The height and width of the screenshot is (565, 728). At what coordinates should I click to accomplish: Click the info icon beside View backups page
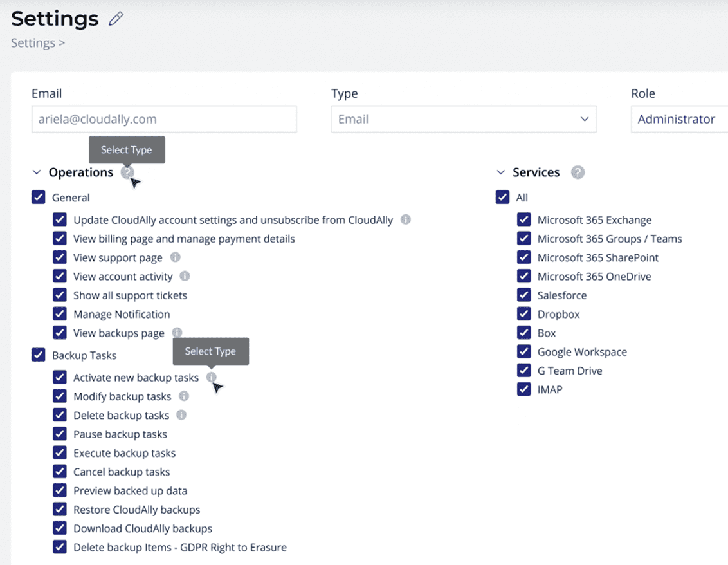(177, 333)
